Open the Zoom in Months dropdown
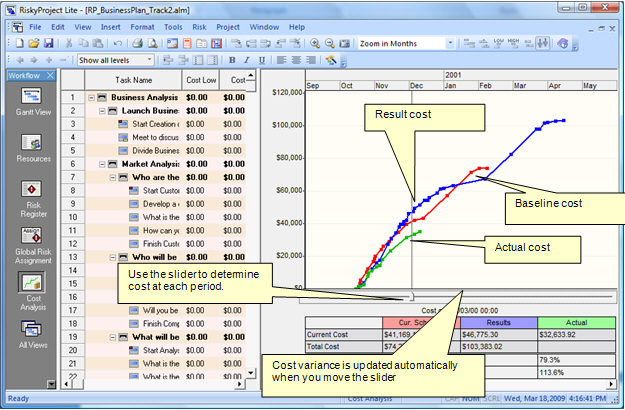Screen dimensions: 625x410 click(x=451, y=44)
